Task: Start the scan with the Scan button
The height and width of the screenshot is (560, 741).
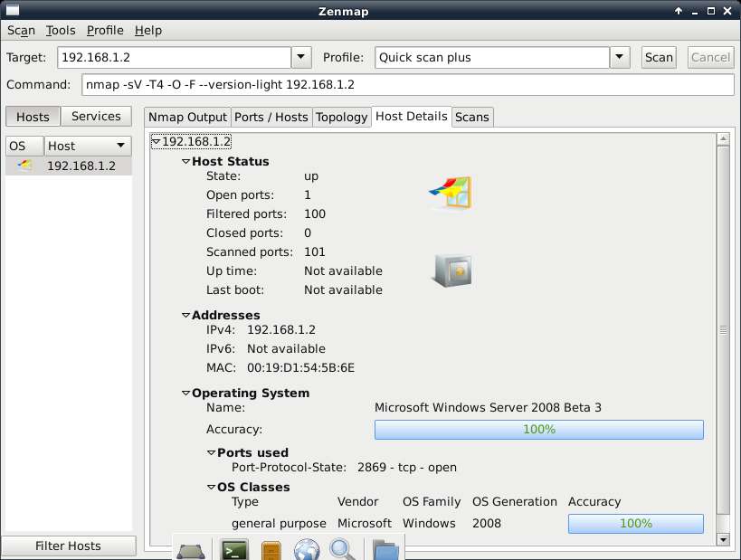Action: click(x=659, y=57)
